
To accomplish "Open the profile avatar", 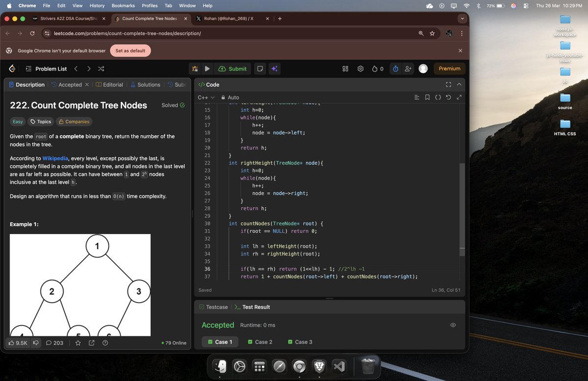I will click(x=423, y=69).
